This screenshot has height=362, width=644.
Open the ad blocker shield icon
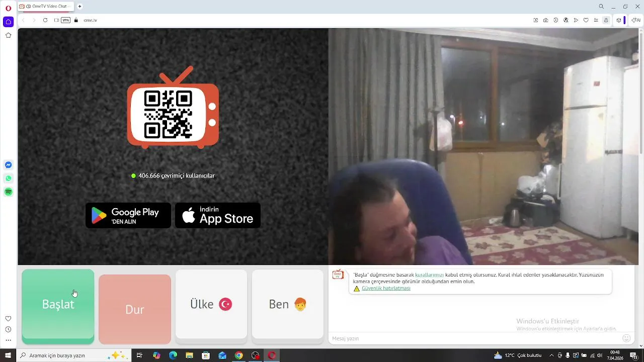pos(556,20)
